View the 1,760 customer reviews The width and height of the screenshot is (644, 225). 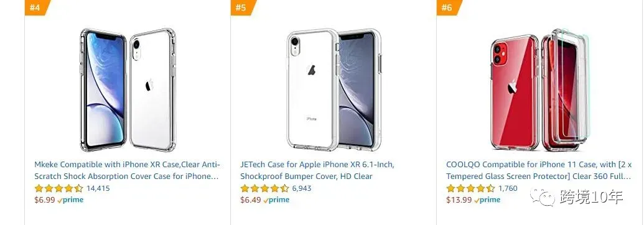click(x=508, y=188)
